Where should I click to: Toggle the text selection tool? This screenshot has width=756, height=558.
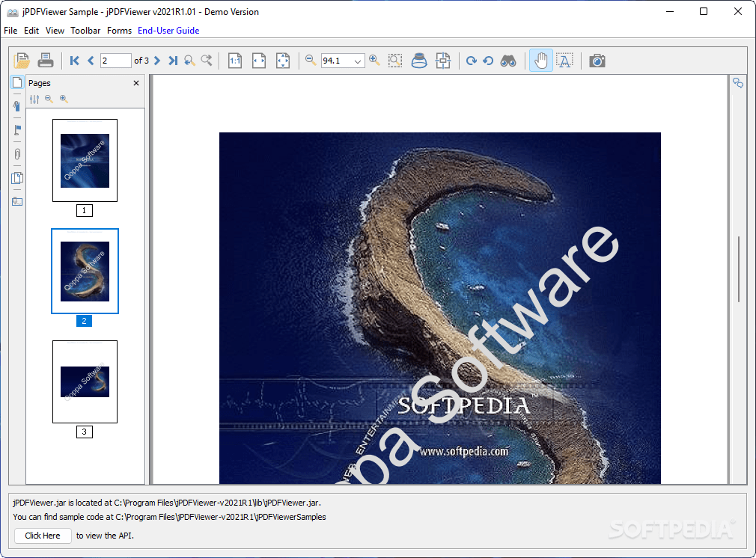click(x=564, y=61)
